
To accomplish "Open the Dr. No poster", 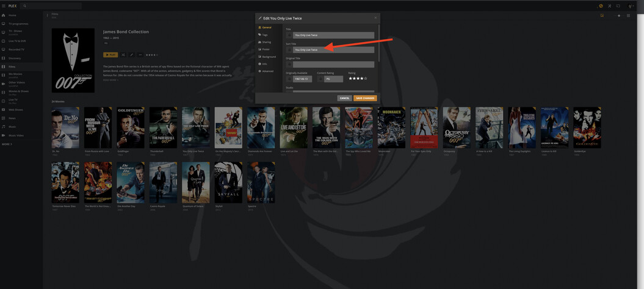I will tap(65, 127).
